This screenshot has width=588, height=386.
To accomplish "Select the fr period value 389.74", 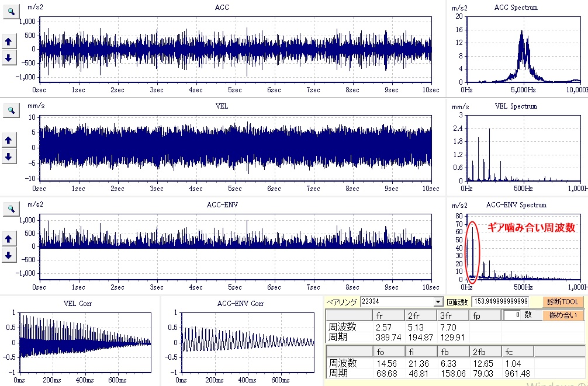I will pos(389,338).
